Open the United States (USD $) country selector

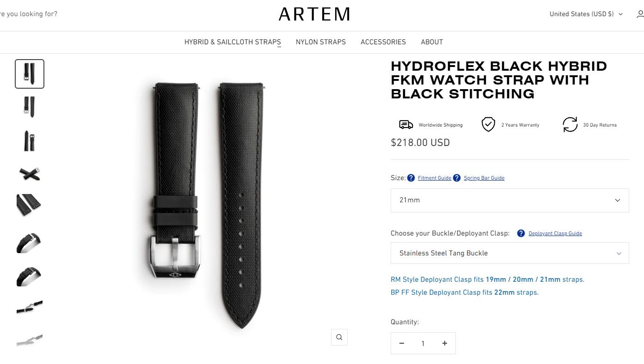pyautogui.click(x=586, y=14)
